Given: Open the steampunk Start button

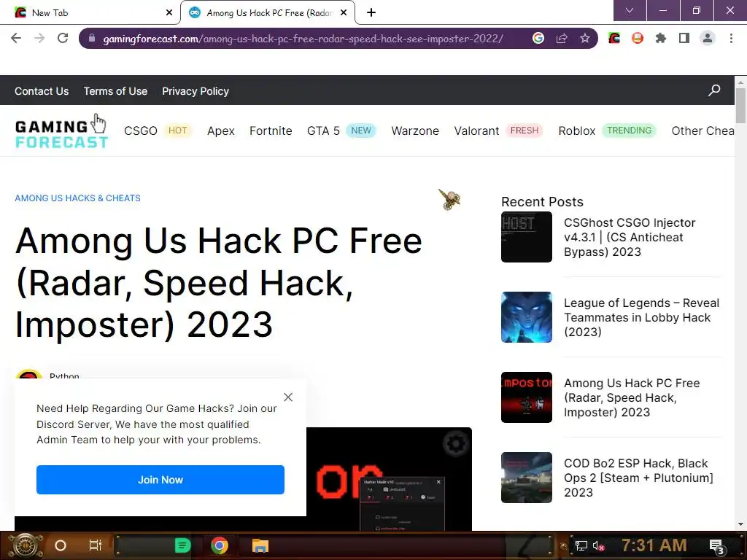Looking at the screenshot, I should 25,545.
